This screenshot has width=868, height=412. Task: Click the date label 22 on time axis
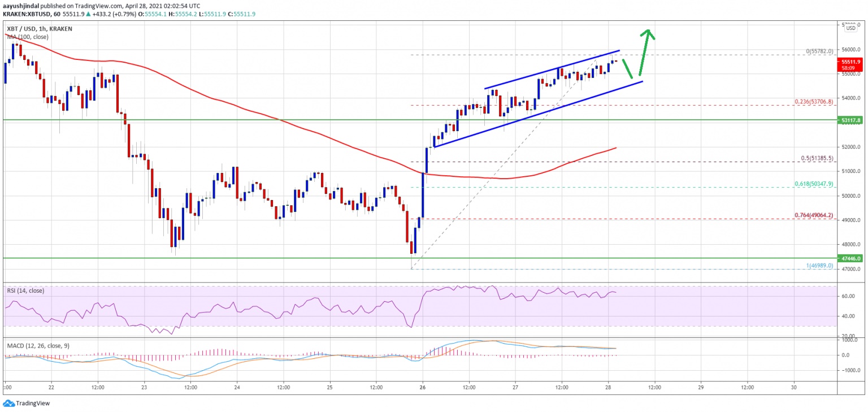[x=51, y=388]
